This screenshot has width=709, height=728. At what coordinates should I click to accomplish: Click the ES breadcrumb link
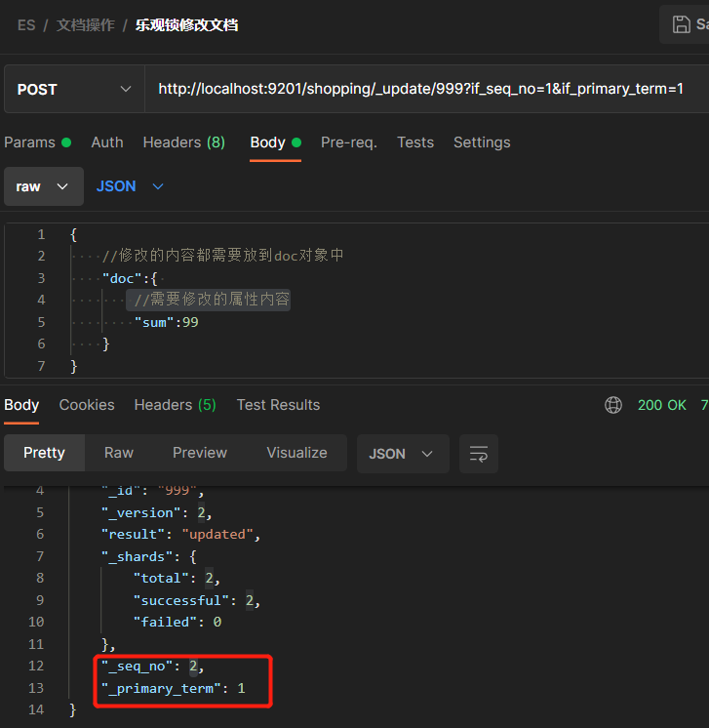26,25
